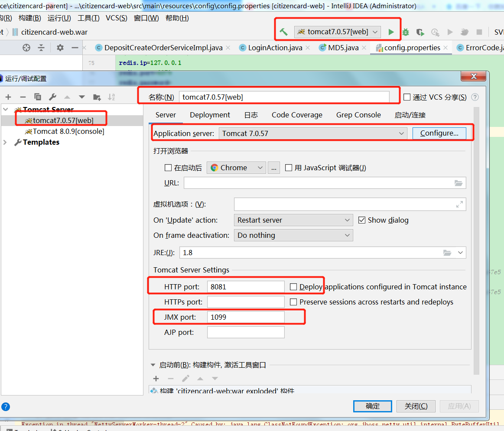Open the Grep Console tab
This screenshot has width=504, height=431.
(358, 115)
